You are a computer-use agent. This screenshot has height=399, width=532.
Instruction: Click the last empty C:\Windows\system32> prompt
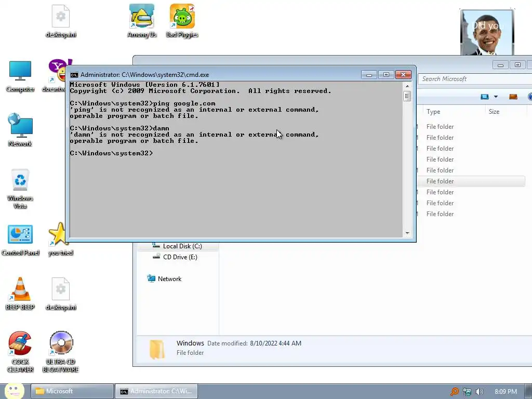coord(111,153)
